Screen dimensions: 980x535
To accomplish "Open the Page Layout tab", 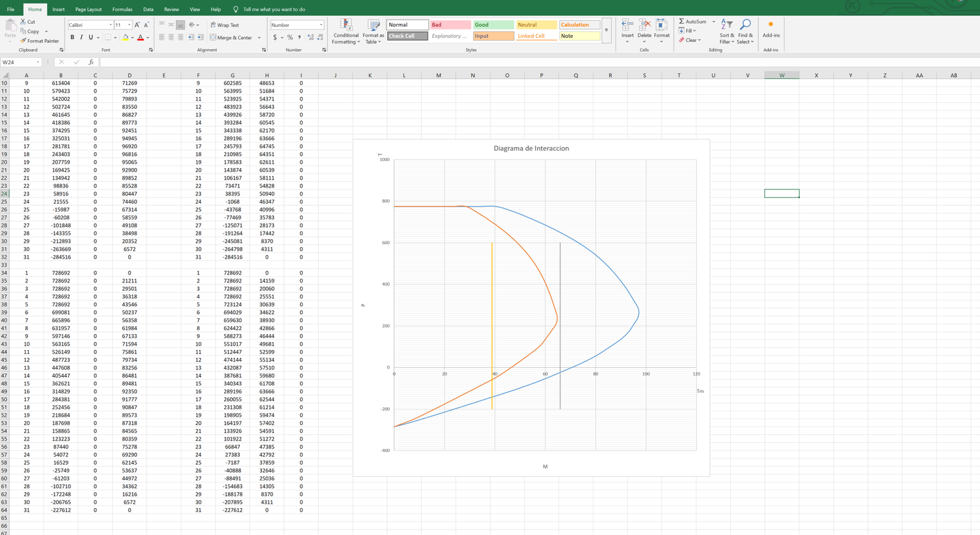I will click(88, 9).
